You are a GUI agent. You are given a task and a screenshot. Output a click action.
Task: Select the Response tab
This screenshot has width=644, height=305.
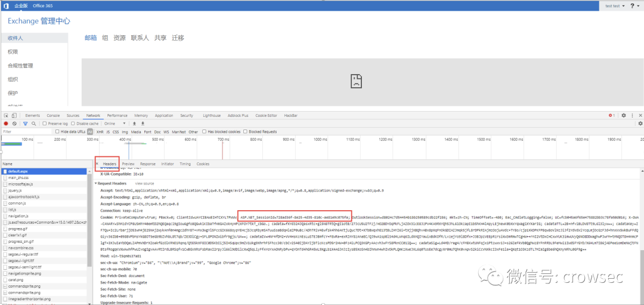(148, 164)
